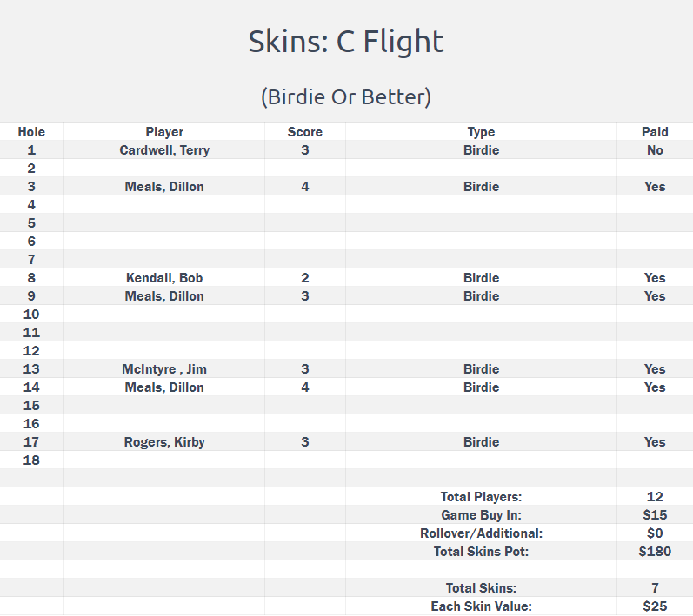Select the Game Buy In $15 value
Image resolution: width=693 pixels, height=616 pixels.
pos(655,515)
